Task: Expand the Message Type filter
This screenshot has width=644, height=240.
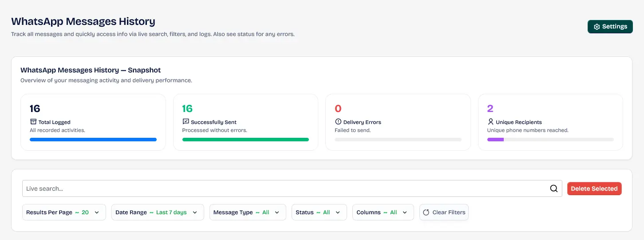Action: tap(248, 212)
